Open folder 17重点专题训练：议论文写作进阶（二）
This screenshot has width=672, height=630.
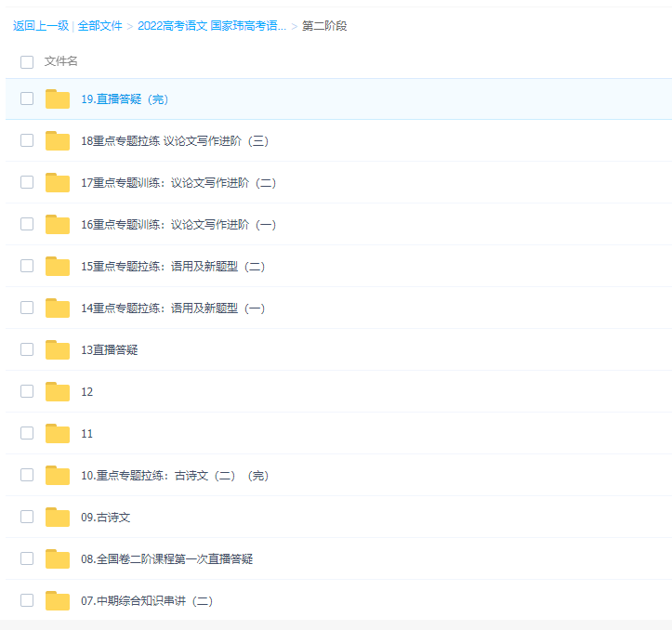tap(178, 183)
